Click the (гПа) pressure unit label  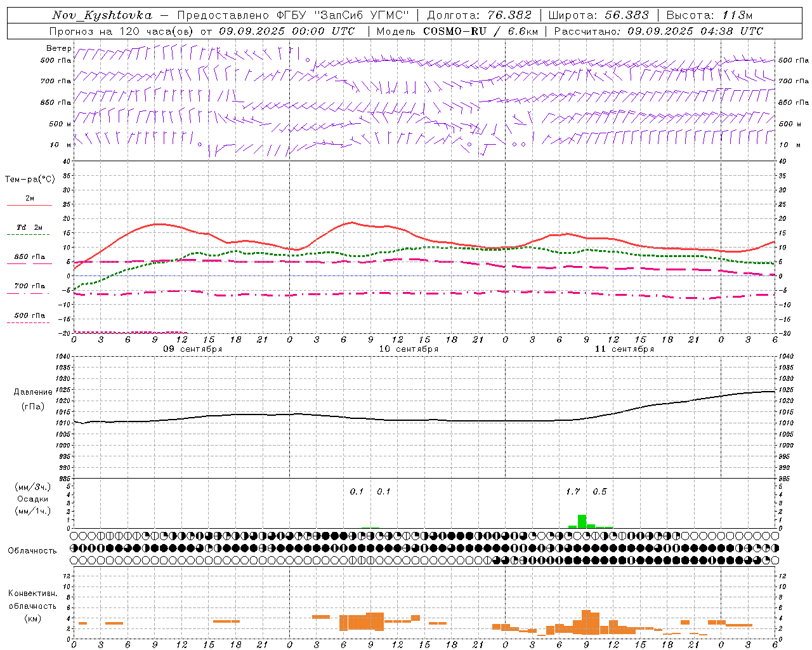click(x=33, y=407)
